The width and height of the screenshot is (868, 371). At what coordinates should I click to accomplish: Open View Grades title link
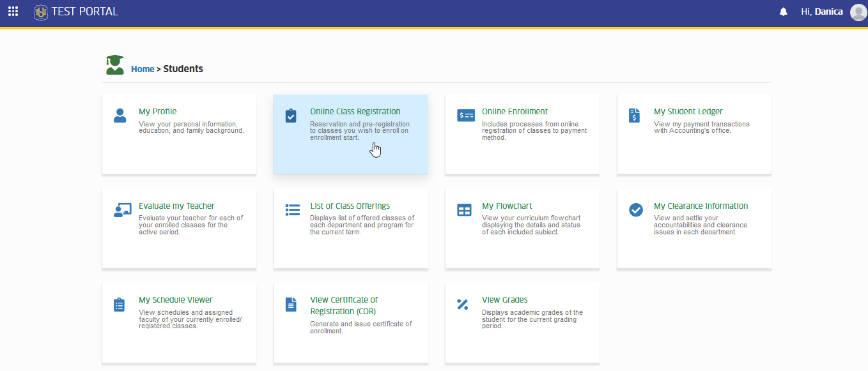coord(505,300)
